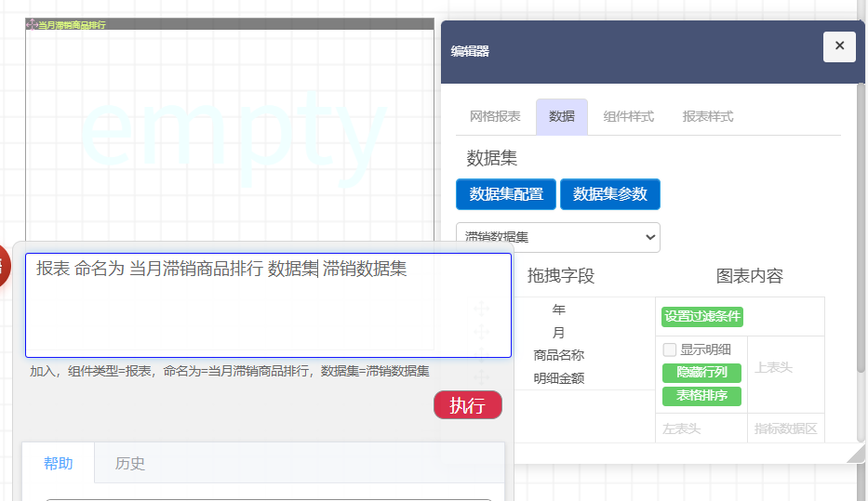Click the editor panel resize corner handle
The image size is (868, 501).
pos(857,455)
